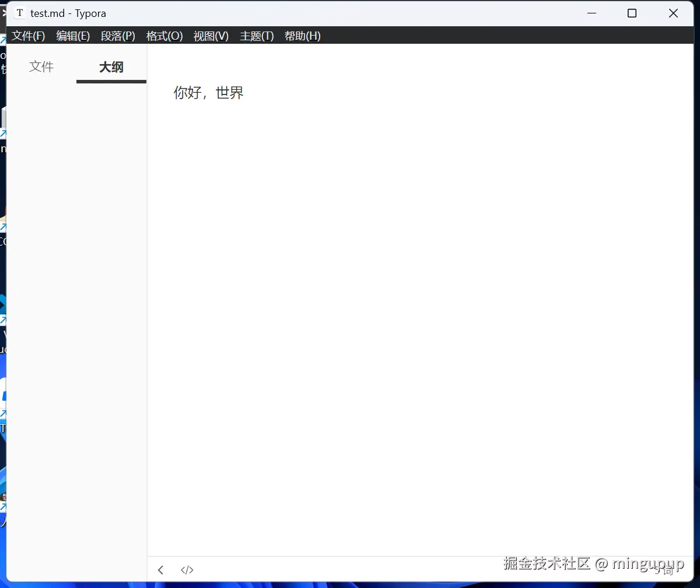Screen dimensions: 700x588
Task: Click the test.md filename in title bar
Action: pos(47,12)
